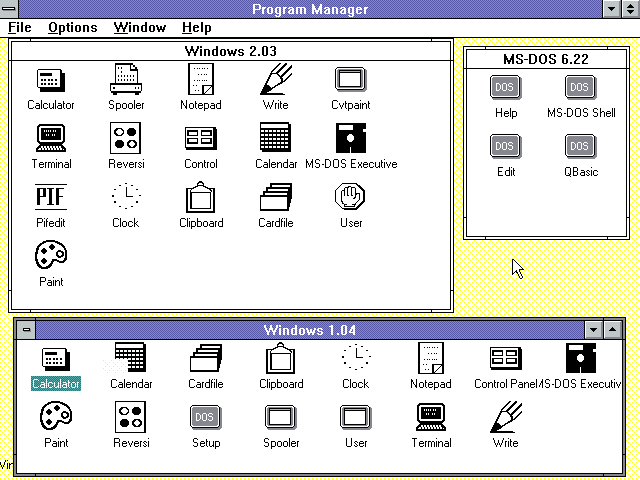Minimize the Program Manager window
This screenshot has width=640, height=480.
pos(611,9)
